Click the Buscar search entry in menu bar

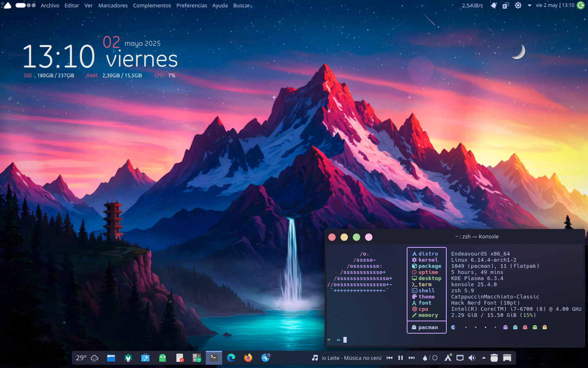[x=243, y=5]
